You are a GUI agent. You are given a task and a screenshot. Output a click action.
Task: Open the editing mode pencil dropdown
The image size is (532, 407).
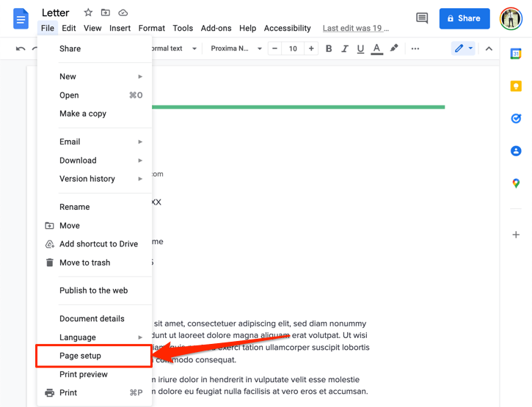[463, 48]
